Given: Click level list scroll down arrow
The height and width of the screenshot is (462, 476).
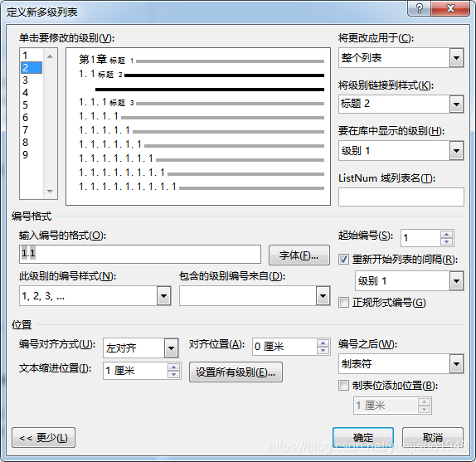Looking at the screenshot, I should pyautogui.click(x=50, y=192).
